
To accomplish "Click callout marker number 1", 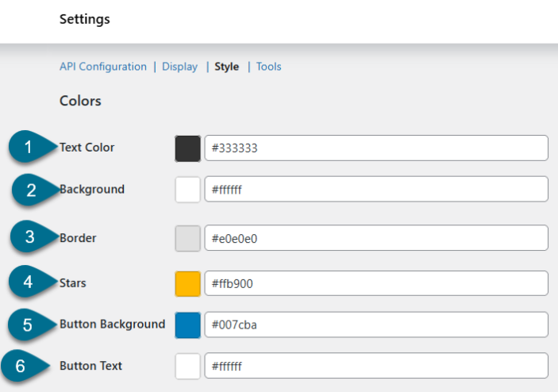I will click(29, 148).
